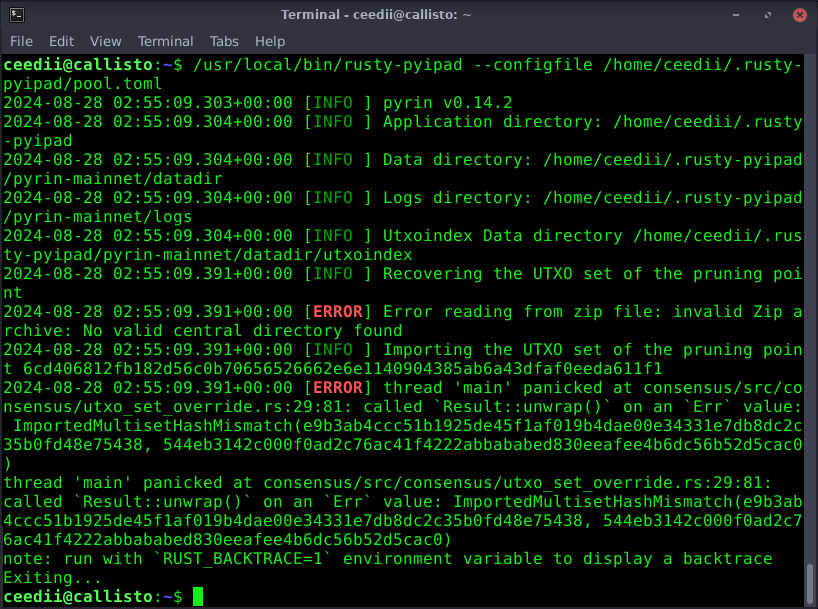Viewport: 818px width, 609px height.
Task: Click 'ty-pyipad/pyrin-mainnet/datadir/utxoindex' path
Action: click(208, 255)
